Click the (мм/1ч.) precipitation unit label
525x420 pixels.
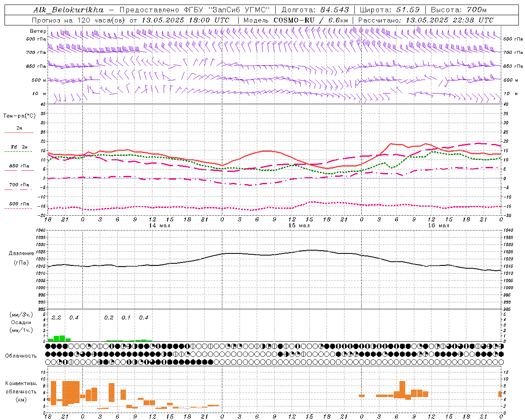21,330
